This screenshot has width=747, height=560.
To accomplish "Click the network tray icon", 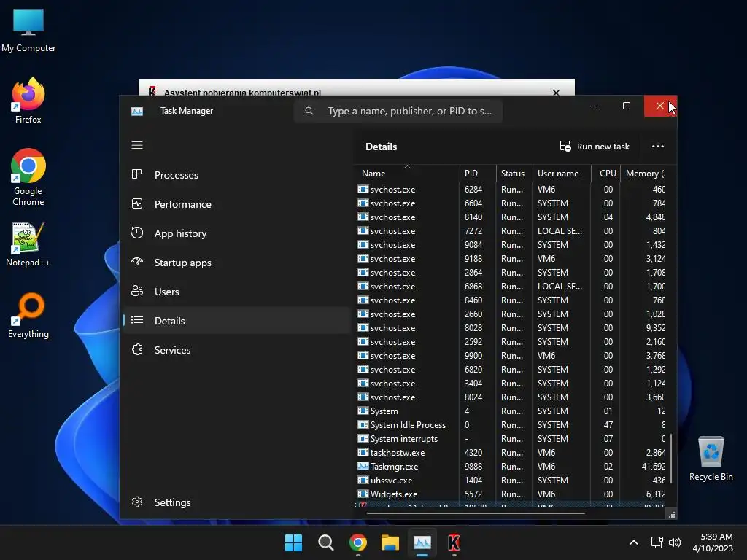I will 657,542.
